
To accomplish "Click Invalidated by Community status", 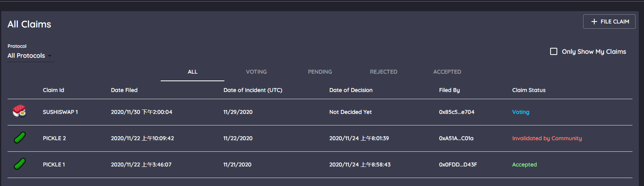I will 547,138.
